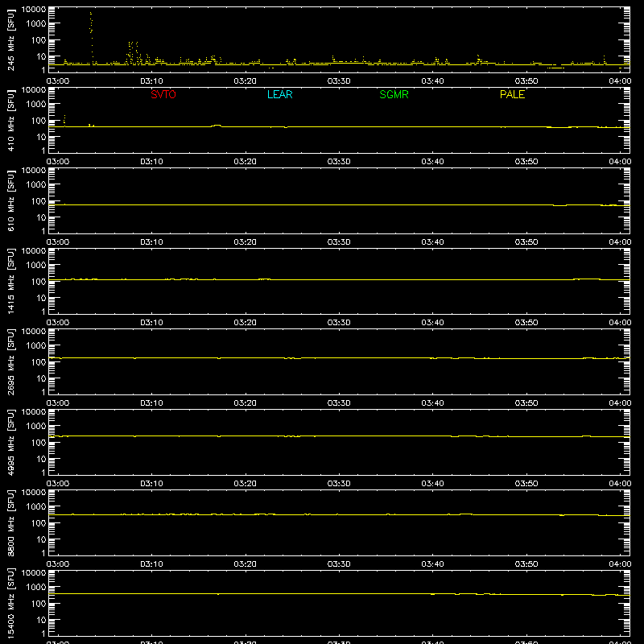The width and height of the screenshot is (644, 644).
Task: Click the 03:40 time label of the 610 MHz panel
Action: click(x=432, y=242)
